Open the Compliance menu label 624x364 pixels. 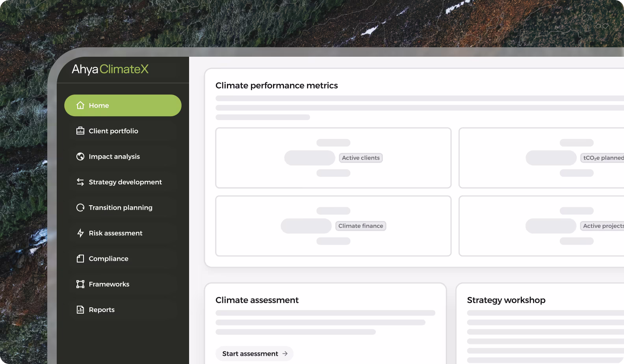[108, 259]
